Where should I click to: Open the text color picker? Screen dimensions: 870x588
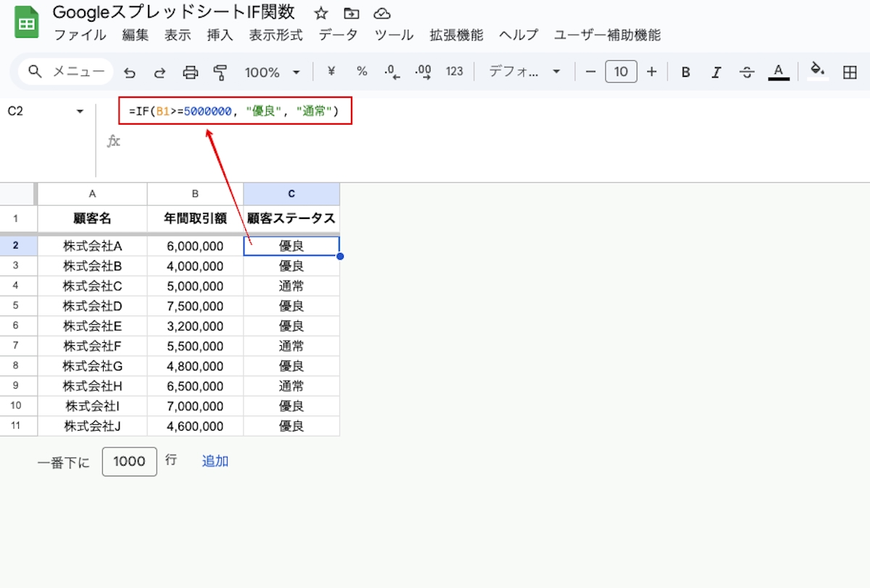(x=778, y=72)
